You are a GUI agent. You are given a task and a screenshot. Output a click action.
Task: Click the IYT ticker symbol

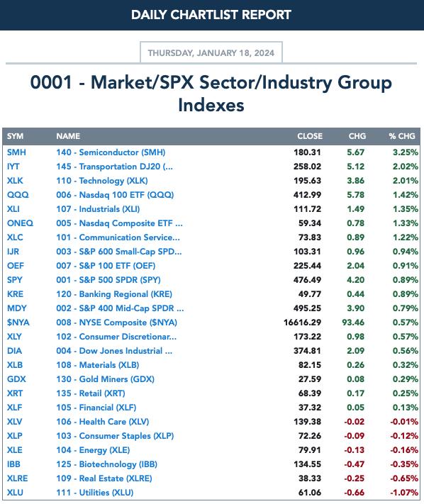pyautogui.click(x=13, y=167)
